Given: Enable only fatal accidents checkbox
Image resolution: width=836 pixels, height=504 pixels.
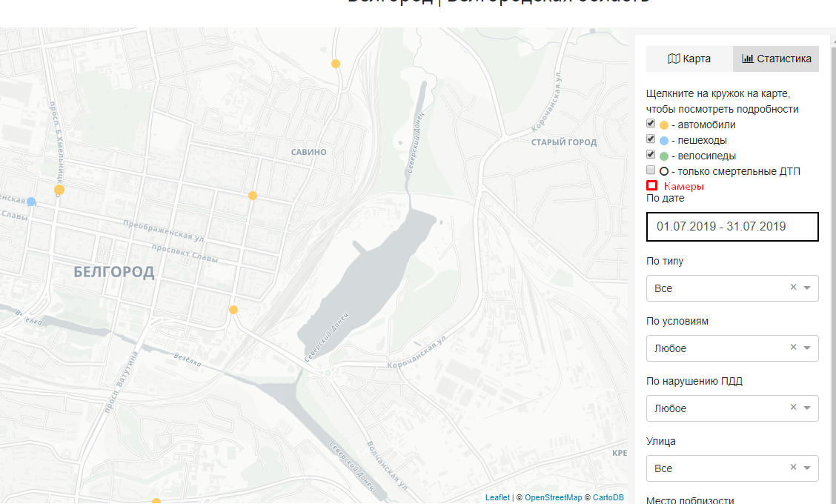Looking at the screenshot, I should coord(651,170).
